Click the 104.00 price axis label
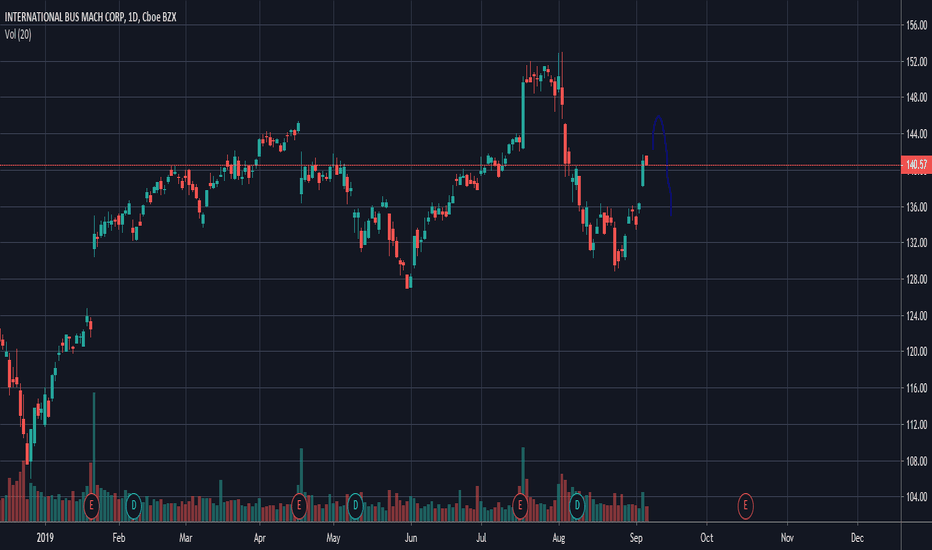This screenshot has width=932, height=550. [x=917, y=496]
